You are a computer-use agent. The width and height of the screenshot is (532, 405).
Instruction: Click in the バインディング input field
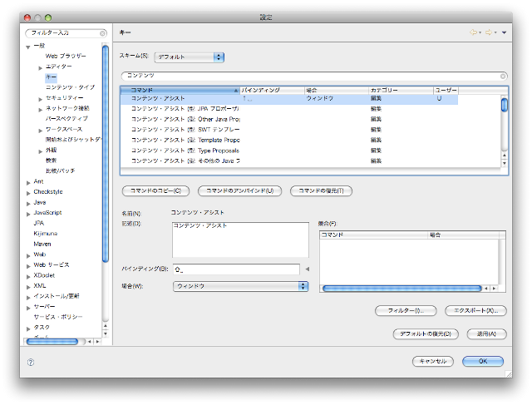[x=236, y=269]
